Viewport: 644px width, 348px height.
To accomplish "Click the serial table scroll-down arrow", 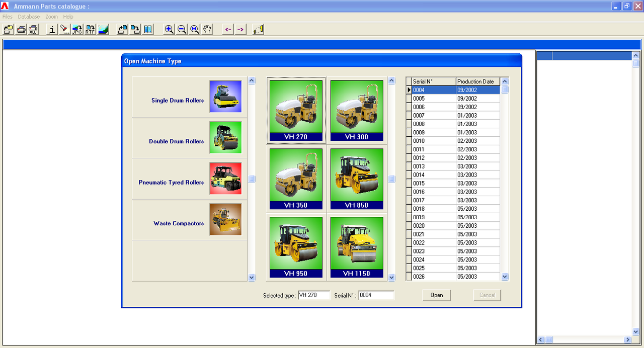I will pos(505,277).
